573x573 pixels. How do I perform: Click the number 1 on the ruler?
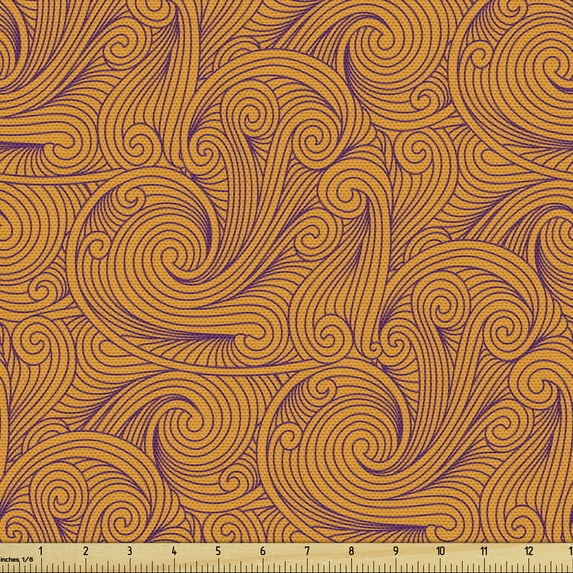coord(41,550)
